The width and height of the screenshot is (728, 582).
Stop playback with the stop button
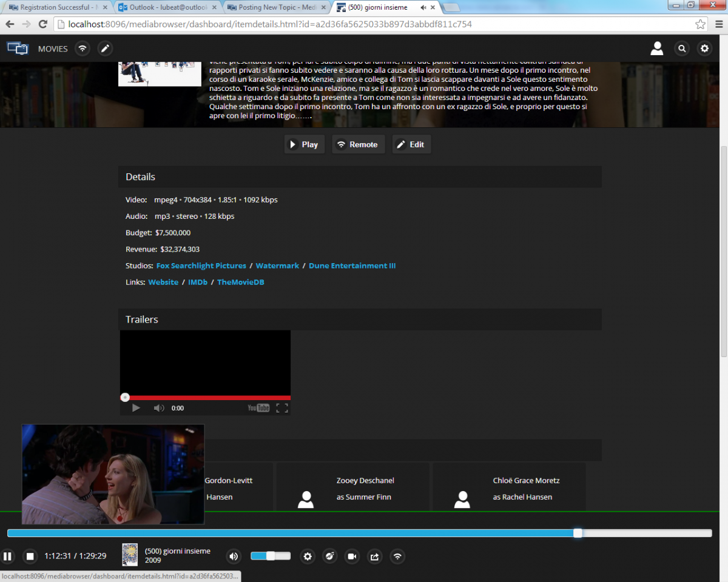(30, 556)
